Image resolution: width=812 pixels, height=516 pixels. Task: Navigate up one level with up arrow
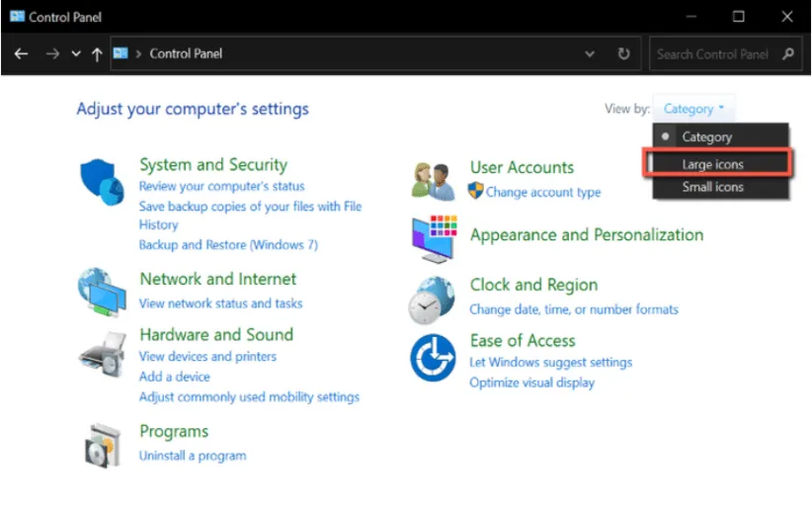[96, 54]
